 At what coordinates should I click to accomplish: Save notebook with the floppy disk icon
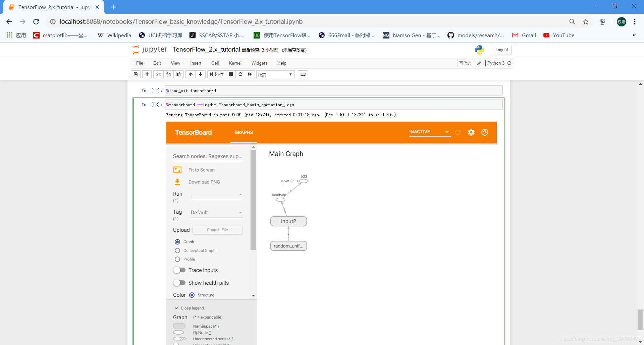(x=136, y=74)
